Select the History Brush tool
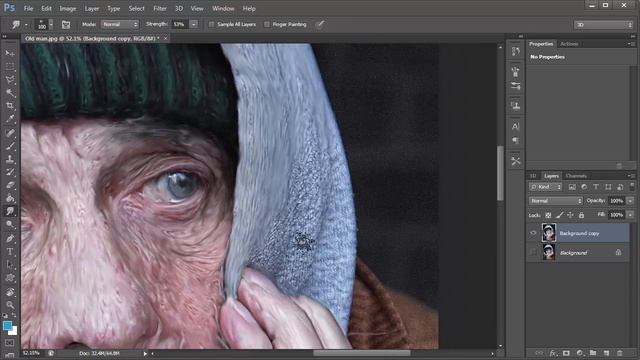 coord(10,172)
